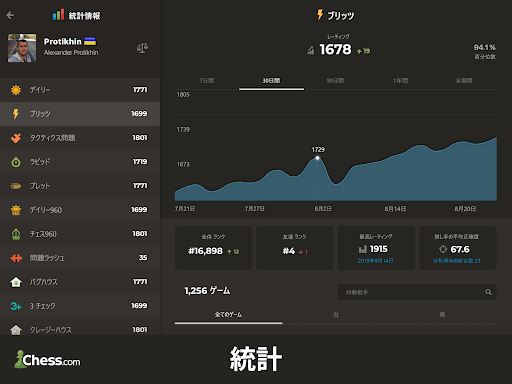
Task: Select the 黒 games tab
Action: [442, 315]
